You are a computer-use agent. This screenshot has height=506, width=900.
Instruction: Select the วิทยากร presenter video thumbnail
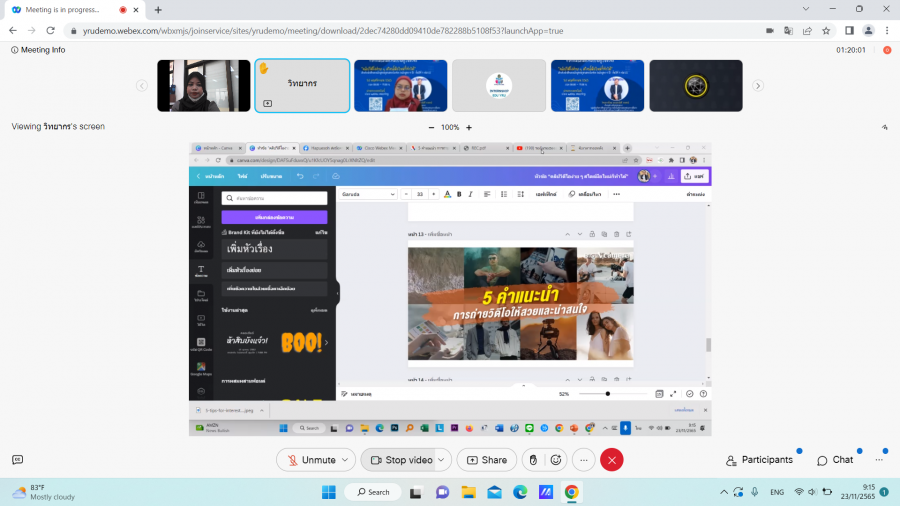(302, 85)
